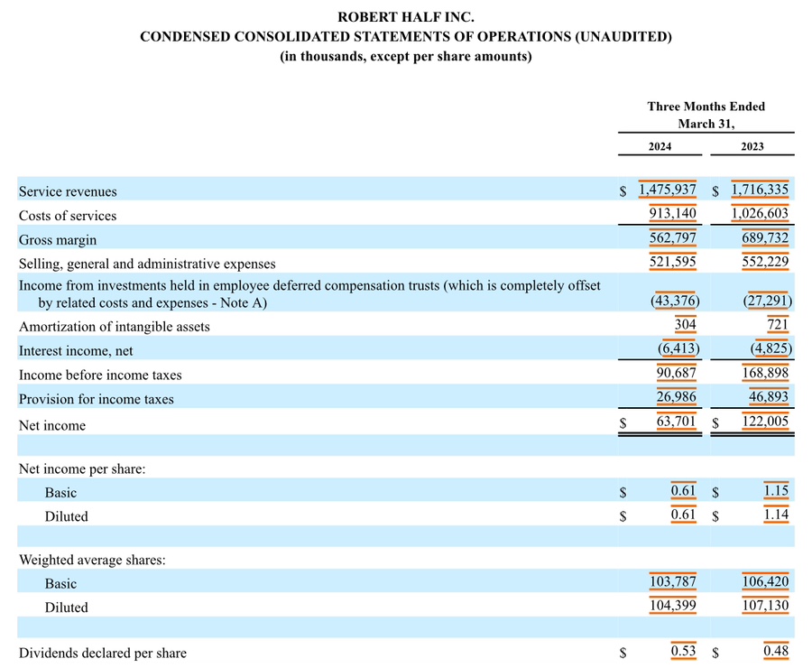Image resolution: width=812 pixels, height=668 pixels.
Task: Click amortization value 304
Action: 685,324
